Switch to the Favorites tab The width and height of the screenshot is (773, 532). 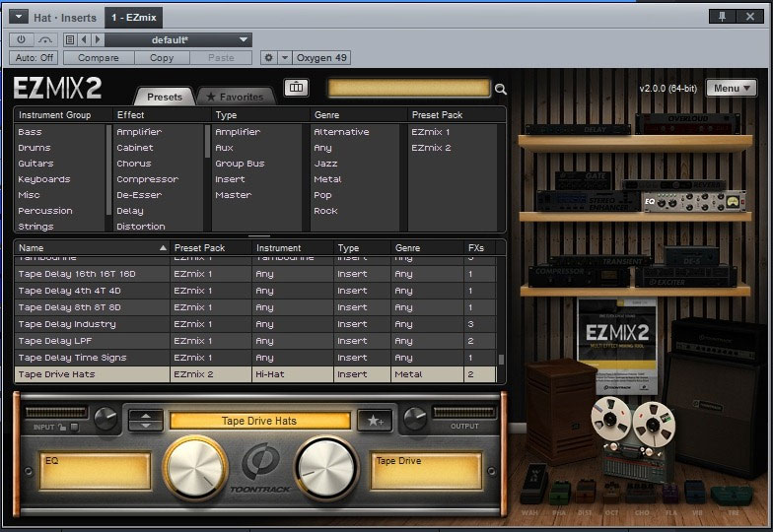tap(235, 97)
